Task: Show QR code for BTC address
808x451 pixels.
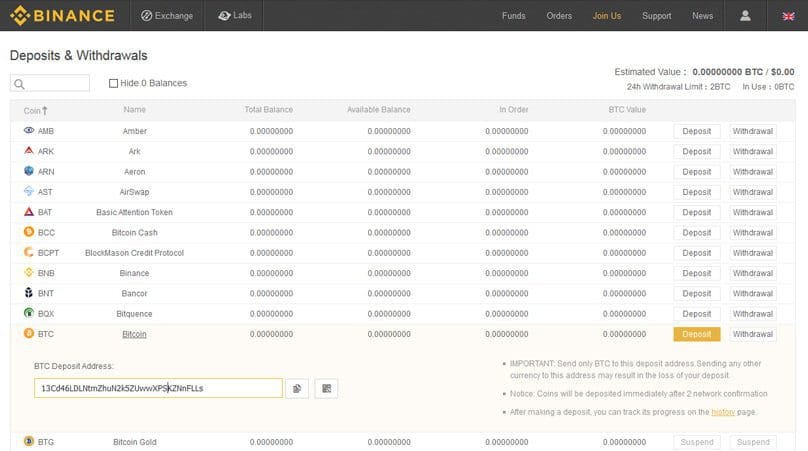Action: [326, 388]
